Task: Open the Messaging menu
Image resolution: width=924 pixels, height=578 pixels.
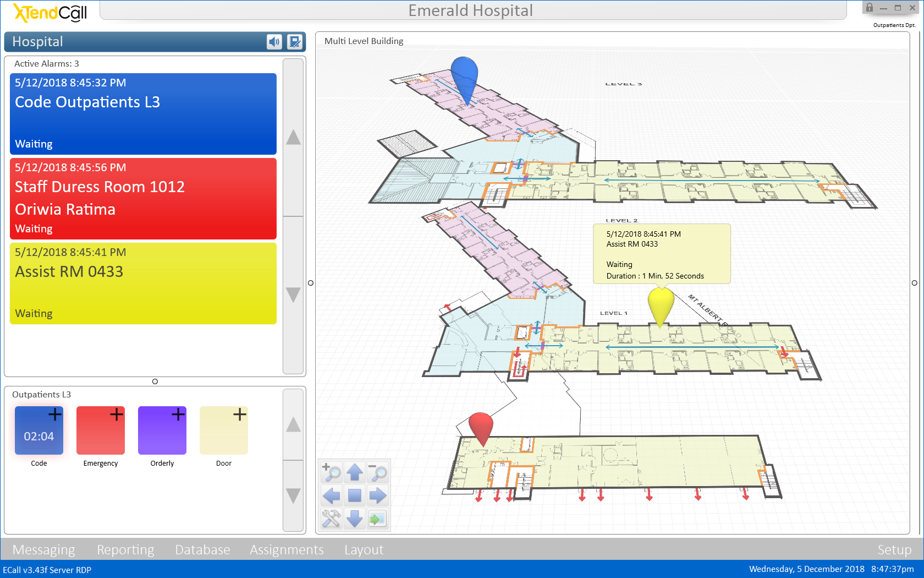Action: [x=43, y=549]
